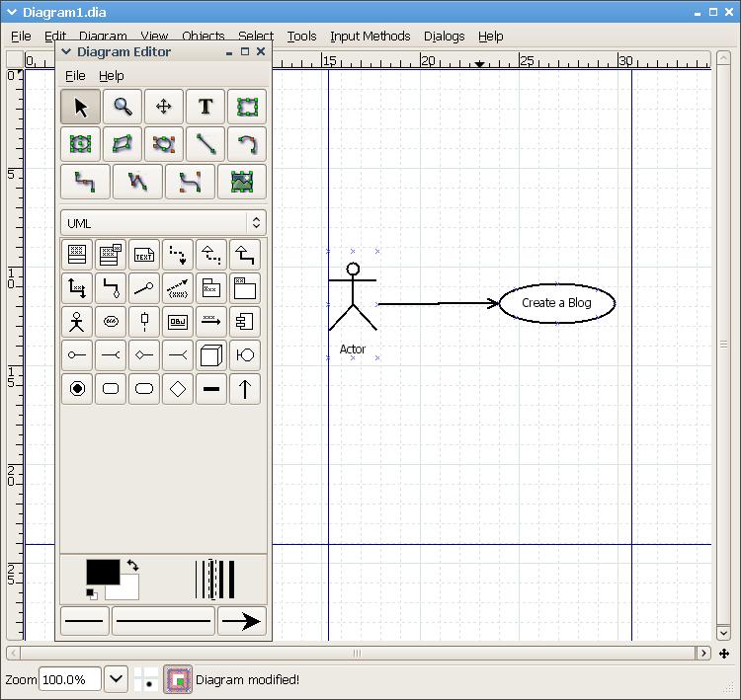Pick the UML Generalization connector

click(x=245, y=255)
